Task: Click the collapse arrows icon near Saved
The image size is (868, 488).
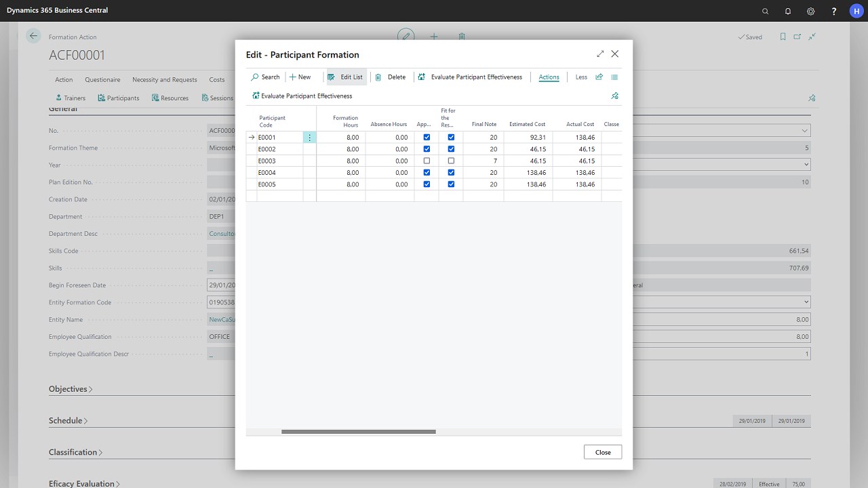Action: click(812, 37)
